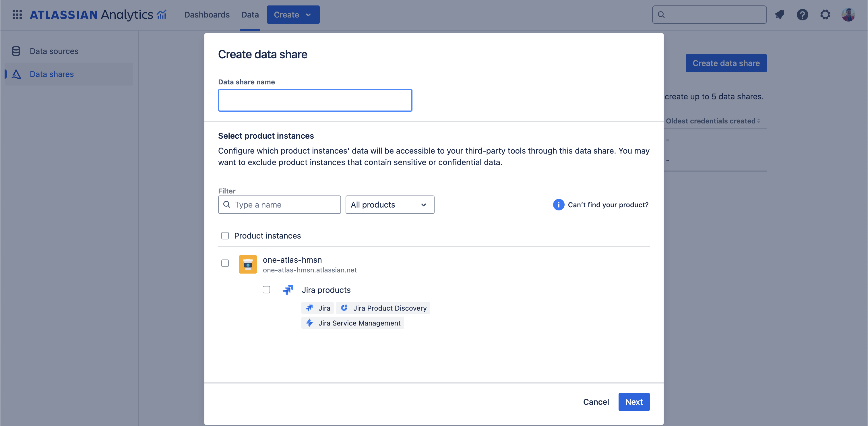Check the Jira products checkbox

pyautogui.click(x=266, y=290)
